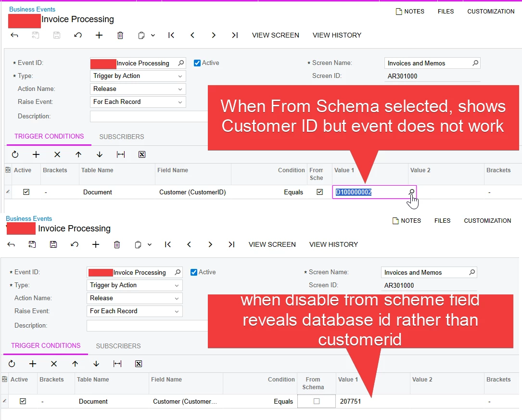Refresh the Trigger Conditions grid

click(15, 154)
